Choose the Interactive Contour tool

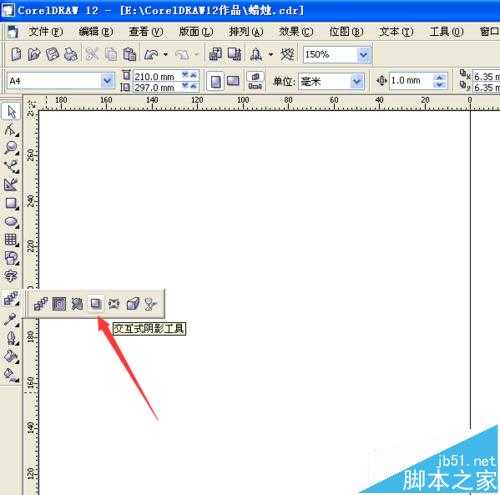pyautogui.click(x=59, y=304)
